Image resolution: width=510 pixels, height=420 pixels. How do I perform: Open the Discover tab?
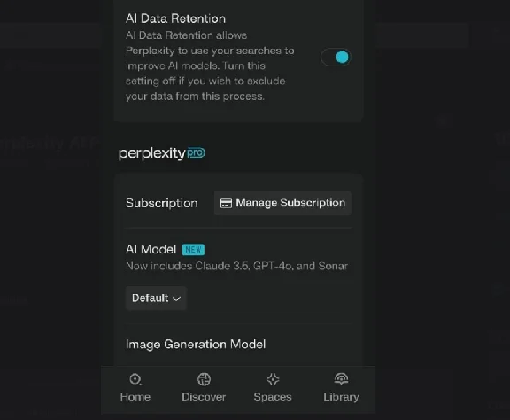coord(204,388)
